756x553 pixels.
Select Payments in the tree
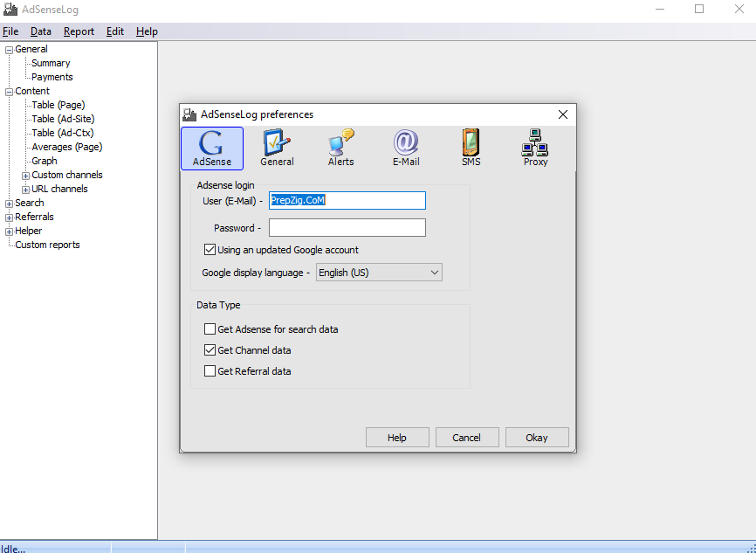pyautogui.click(x=52, y=77)
